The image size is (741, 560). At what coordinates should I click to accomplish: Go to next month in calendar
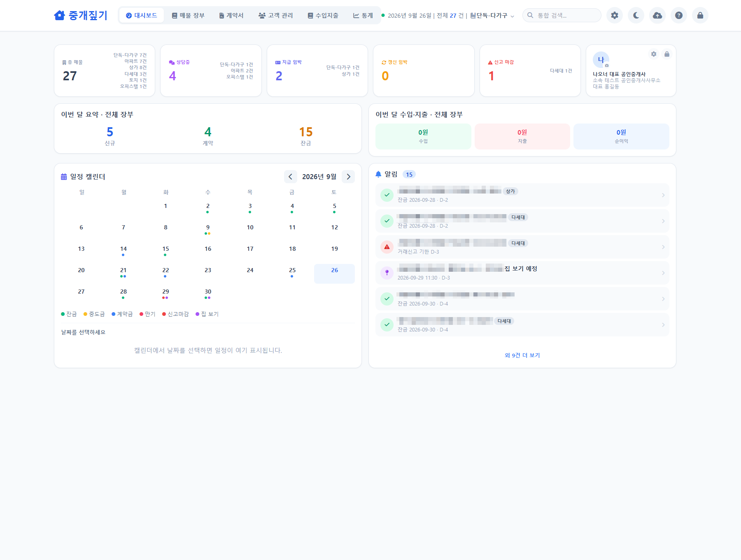pos(348,177)
